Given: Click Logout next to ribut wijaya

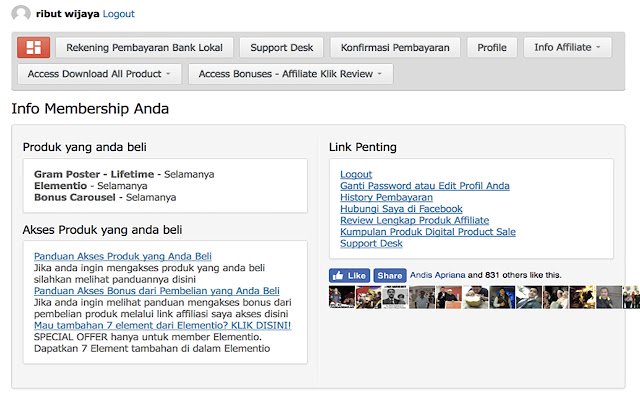Looking at the screenshot, I should (118, 13).
